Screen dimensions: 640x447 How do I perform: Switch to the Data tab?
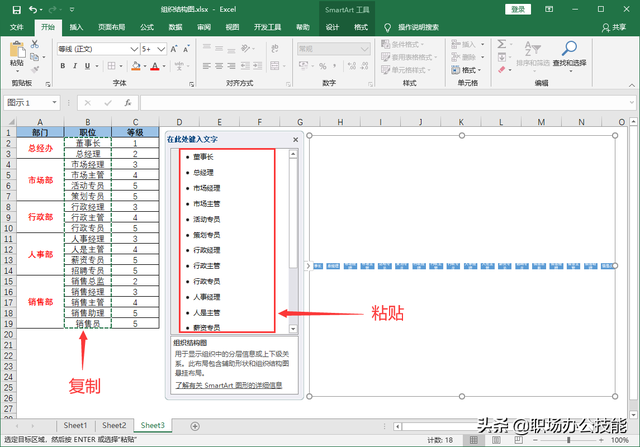(176, 27)
